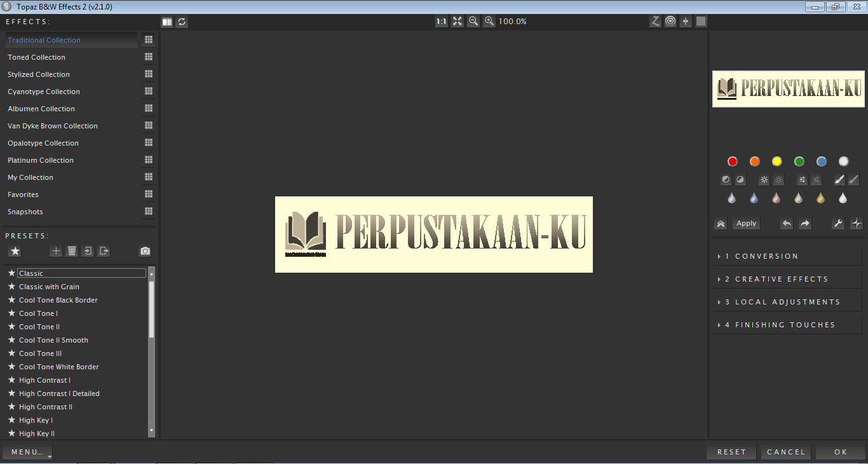Click the undo arrow

pos(787,223)
